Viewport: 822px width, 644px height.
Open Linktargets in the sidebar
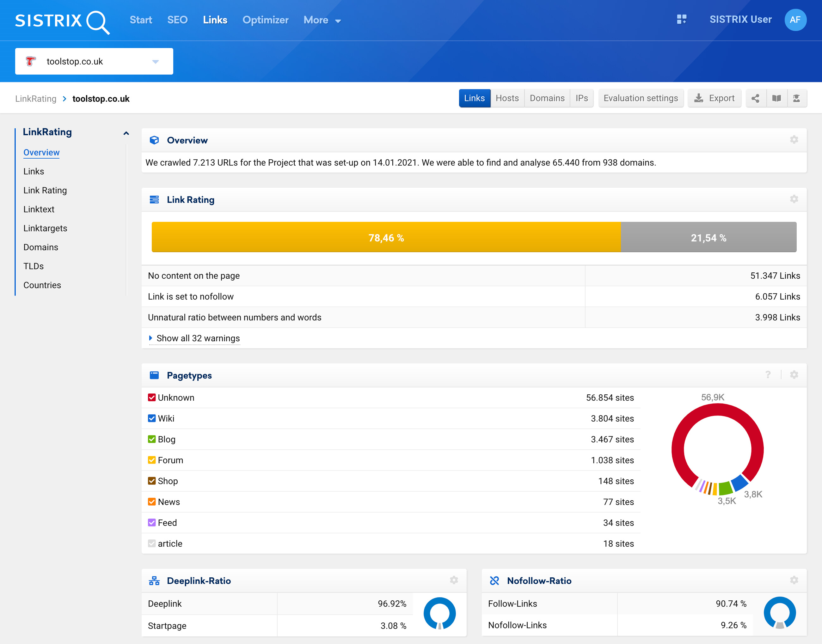45,228
